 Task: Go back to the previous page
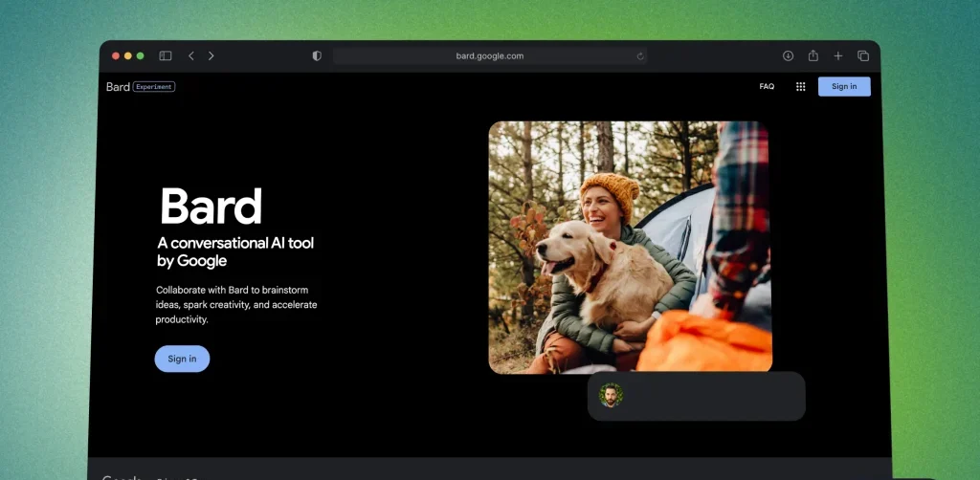(191, 56)
